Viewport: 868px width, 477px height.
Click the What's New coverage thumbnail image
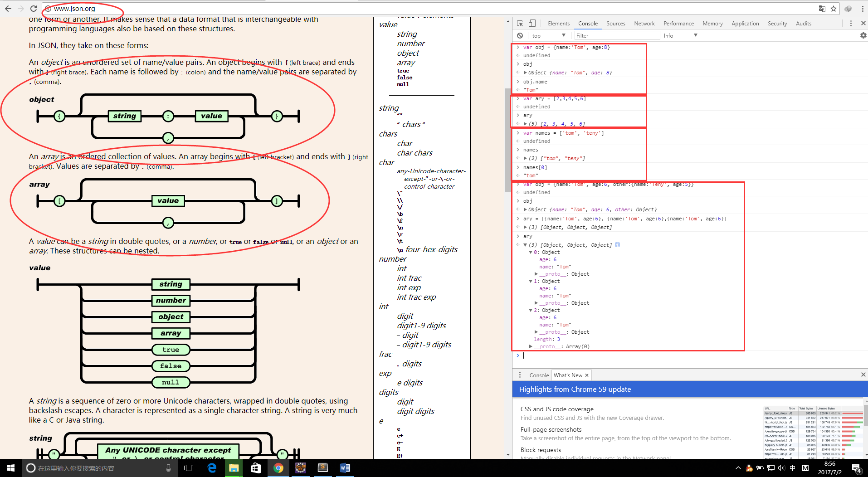coord(813,431)
